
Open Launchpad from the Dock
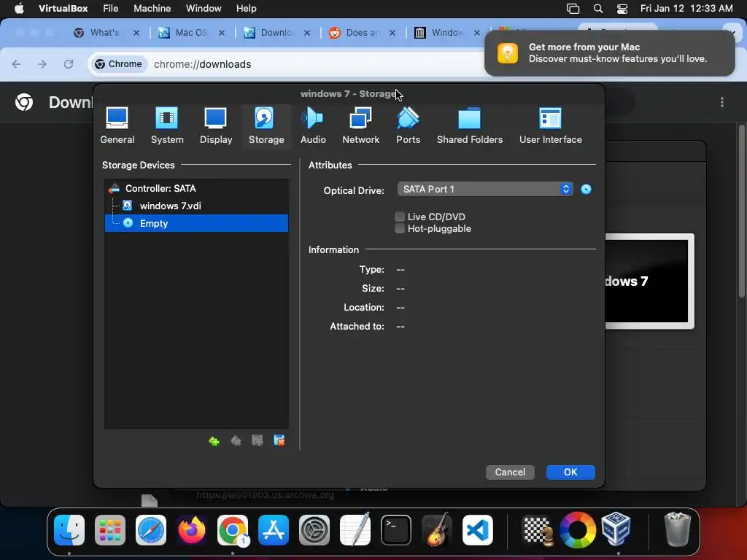pos(110,530)
